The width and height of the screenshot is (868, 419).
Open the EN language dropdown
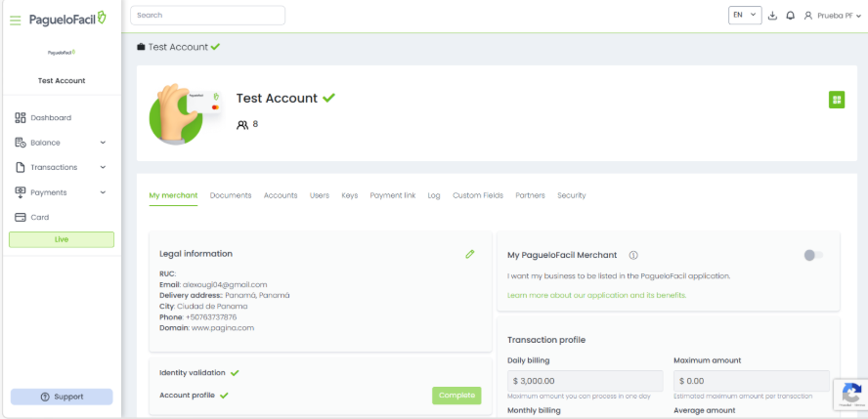click(x=744, y=16)
